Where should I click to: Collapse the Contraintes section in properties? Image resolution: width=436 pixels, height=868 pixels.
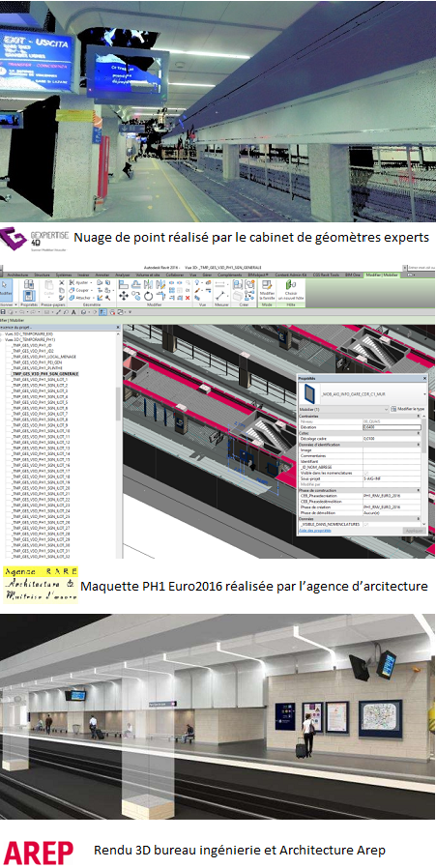pos(419,416)
